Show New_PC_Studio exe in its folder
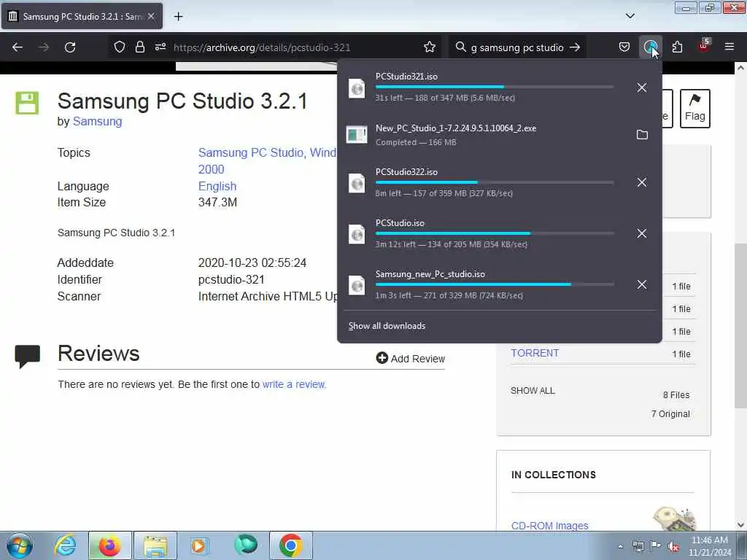The height and width of the screenshot is (560, 747). 642,135
